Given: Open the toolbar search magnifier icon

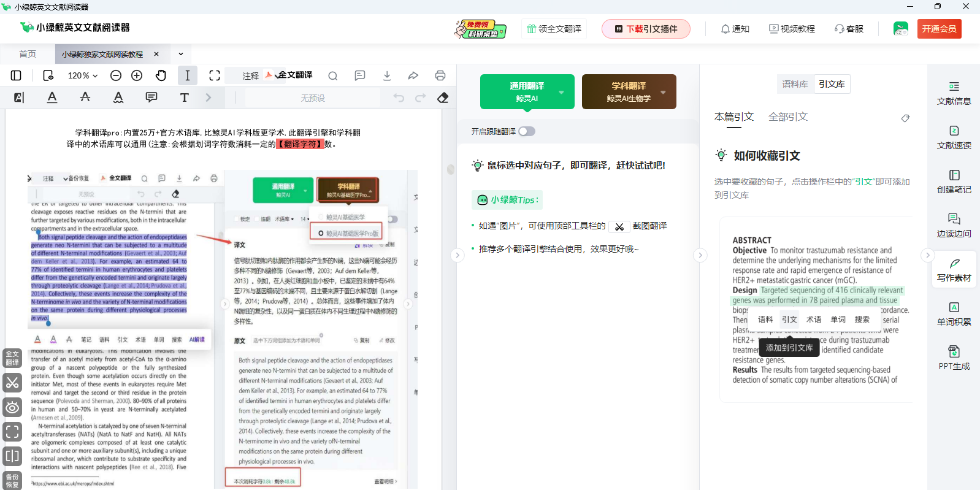Looking at the screenshot, I should (333, 76).
